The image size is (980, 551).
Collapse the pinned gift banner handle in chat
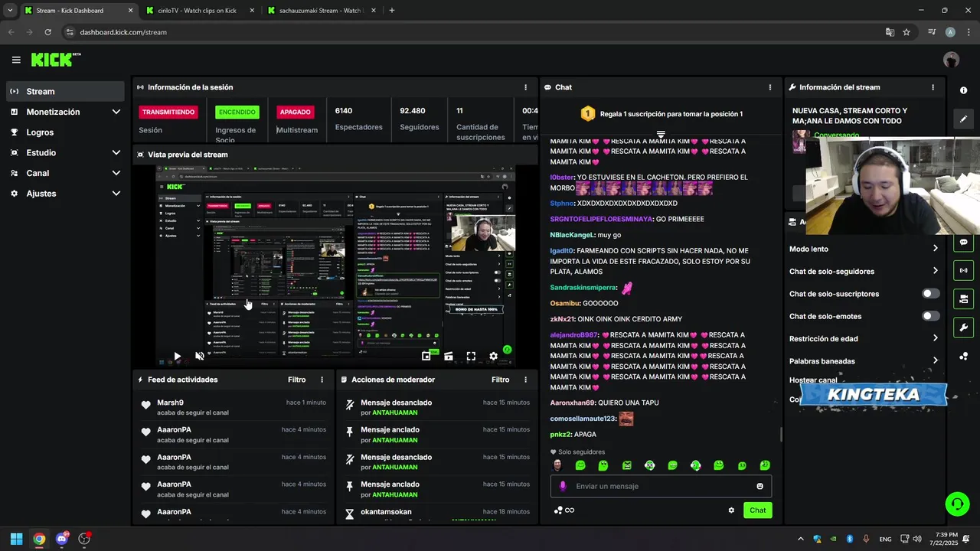[661, 134]
